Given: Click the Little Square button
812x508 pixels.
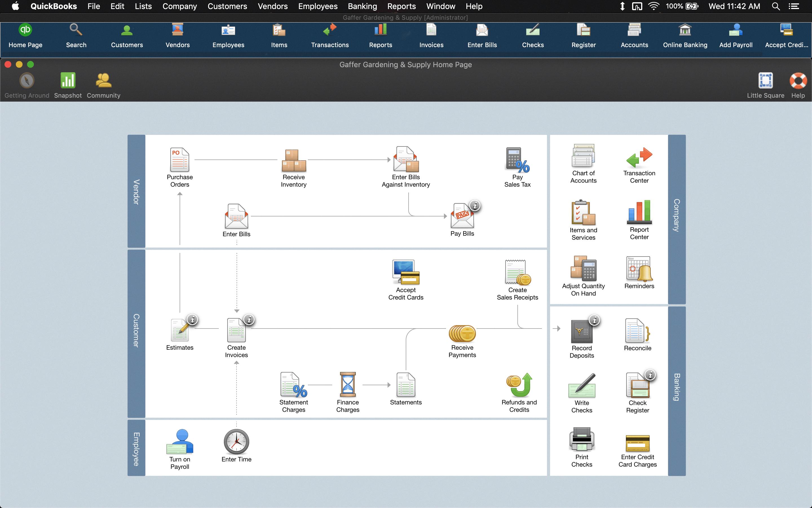Looking at the screenshot, I should (765, 86).
